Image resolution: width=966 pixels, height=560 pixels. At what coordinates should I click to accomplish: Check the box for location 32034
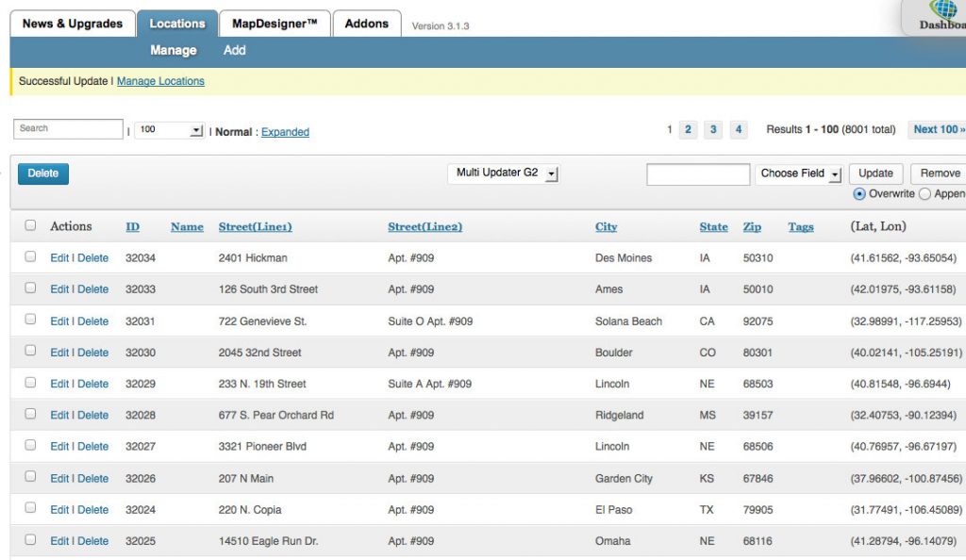pyautogui.click(x=30, y=256)
